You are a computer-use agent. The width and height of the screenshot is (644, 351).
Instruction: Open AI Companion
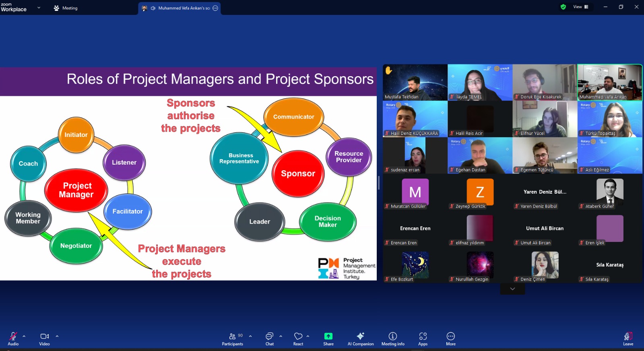tap(361, 339)
